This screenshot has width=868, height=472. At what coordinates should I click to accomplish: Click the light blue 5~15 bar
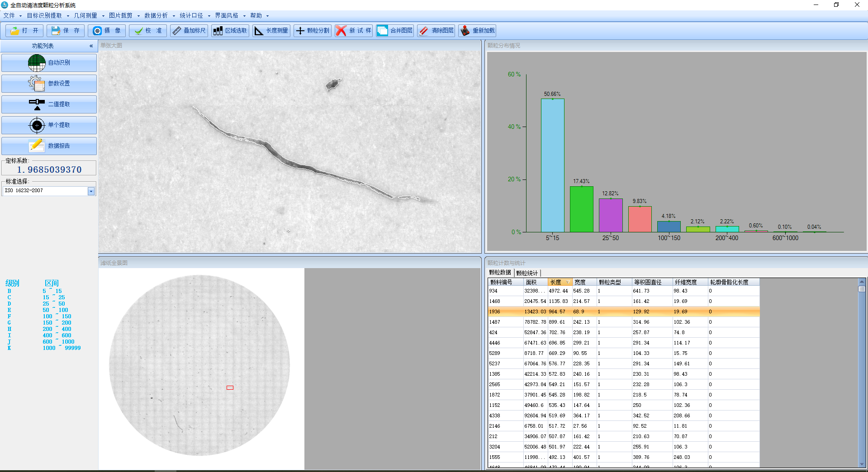click(552, 165)
